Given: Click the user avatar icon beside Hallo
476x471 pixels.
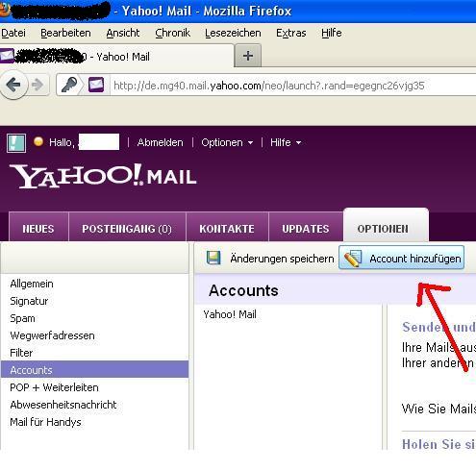Looking at the screenshot, I should click(16, 143).
